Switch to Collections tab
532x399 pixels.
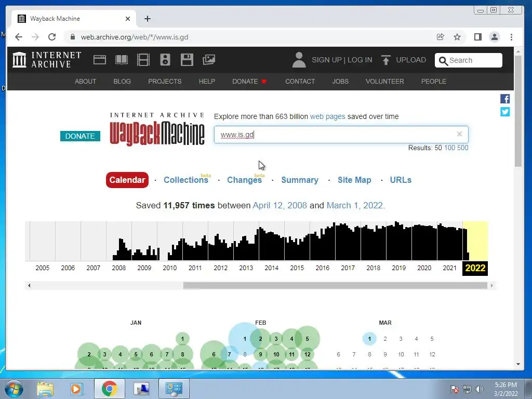186,180
